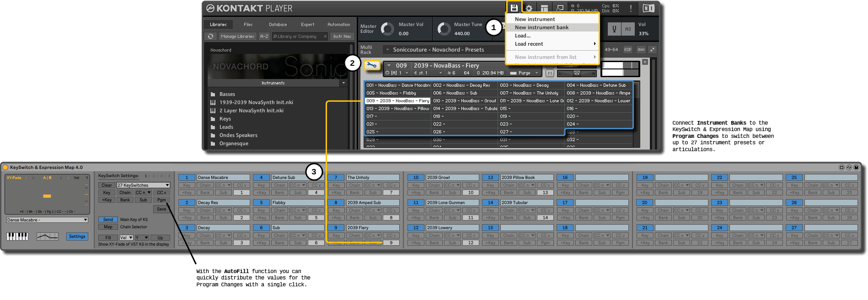Click the KeySwitch map title bar save disk icon
868x300 pixels.
pyautogui.click(x=857, y=167)
